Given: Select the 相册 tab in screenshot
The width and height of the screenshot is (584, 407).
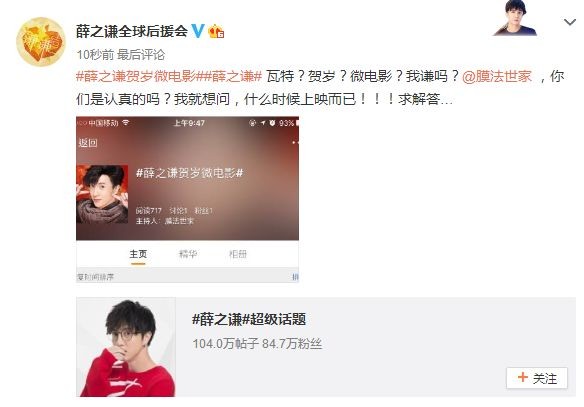Looking at the screenshot, I should point(238,254).
